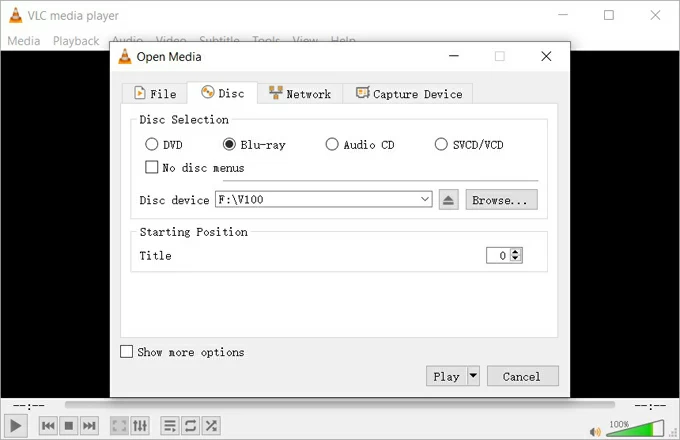
Task: Check the No disc menus box
Action: (x=152, y=168)
